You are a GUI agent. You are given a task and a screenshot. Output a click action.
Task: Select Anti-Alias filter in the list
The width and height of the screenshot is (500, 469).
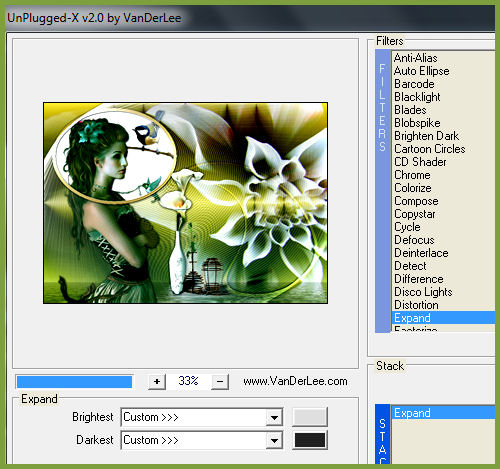(x=443, y=58)
